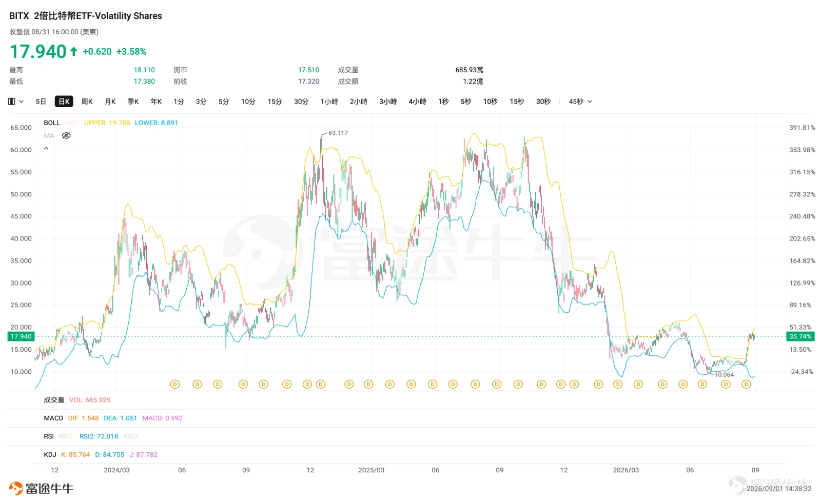Toggle MA indicator visibility eye icon
Viewport: 821px width, 504px height.
click(66, 136)
